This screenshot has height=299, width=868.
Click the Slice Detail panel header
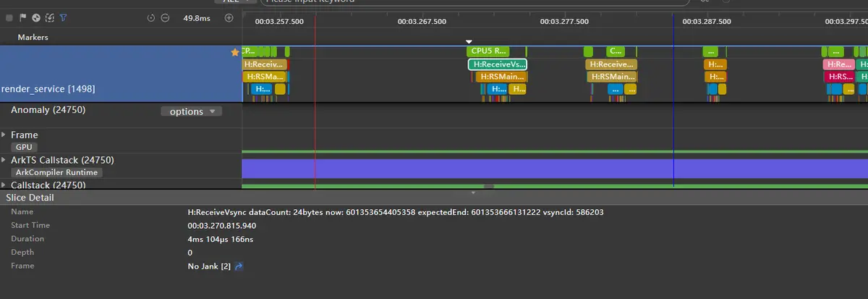tap(434, 198)
